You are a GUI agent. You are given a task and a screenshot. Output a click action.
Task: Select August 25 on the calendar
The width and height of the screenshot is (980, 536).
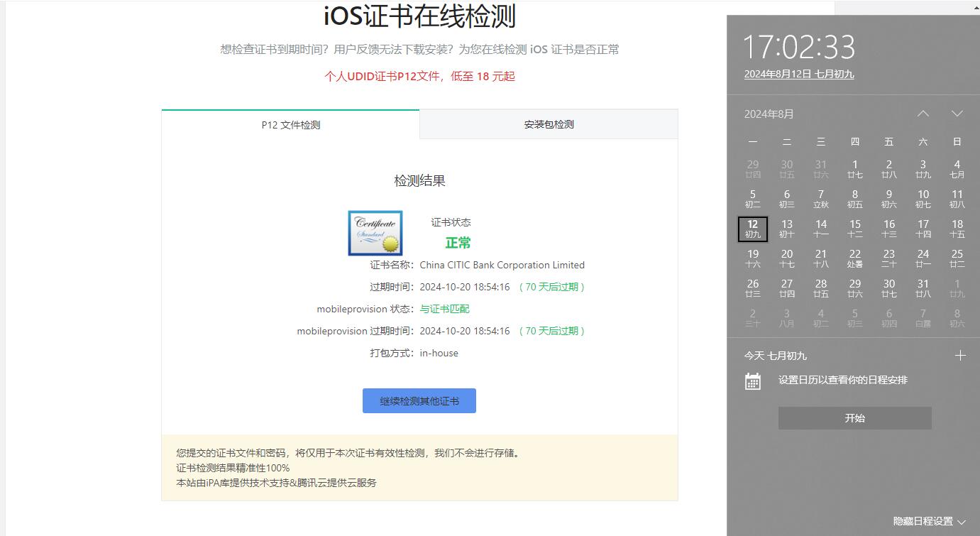[x=957, y=258]
